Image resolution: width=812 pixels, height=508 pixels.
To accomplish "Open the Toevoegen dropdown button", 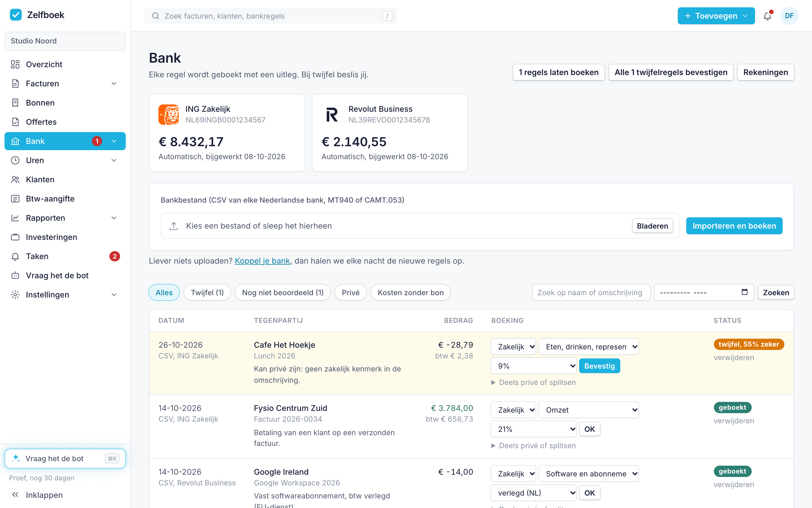I will [x=716, y=16].
